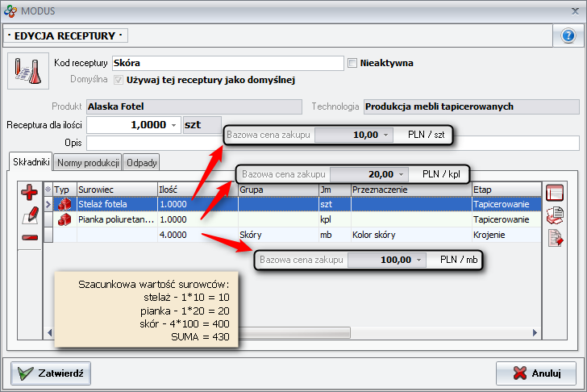Screen dimensions: 587x392
Task: Click raw material icon in Stelaż fotela row
Action: pos(65,205)
